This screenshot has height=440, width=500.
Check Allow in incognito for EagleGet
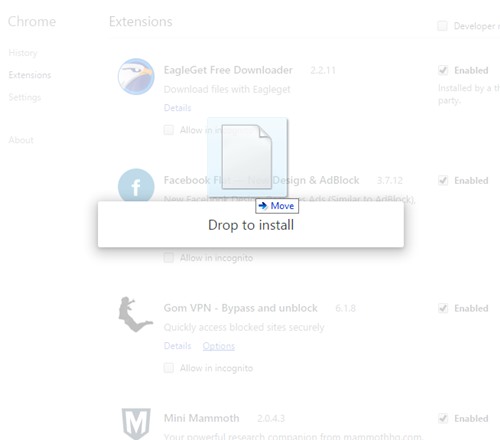coord(169,130)
